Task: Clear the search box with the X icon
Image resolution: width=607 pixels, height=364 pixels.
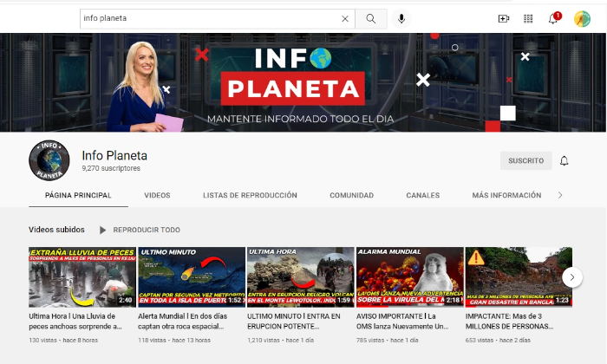Action: click(x=345, y=18)
